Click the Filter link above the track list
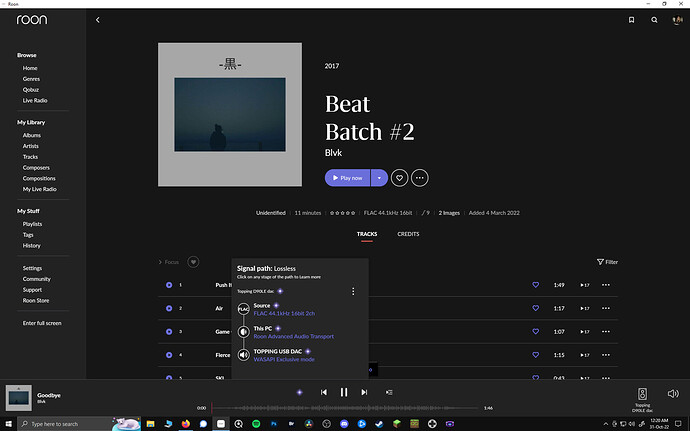Image resolution: width=690 pixels, height=431 pixels. pos(607,262)
